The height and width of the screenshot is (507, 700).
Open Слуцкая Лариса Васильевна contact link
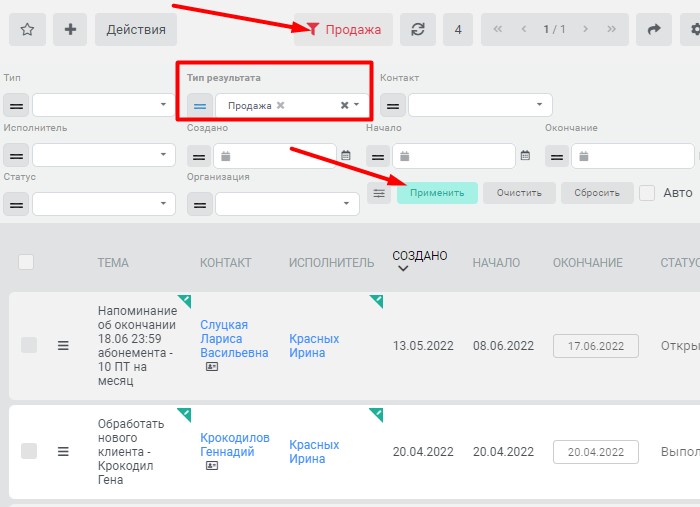[234, 339]
